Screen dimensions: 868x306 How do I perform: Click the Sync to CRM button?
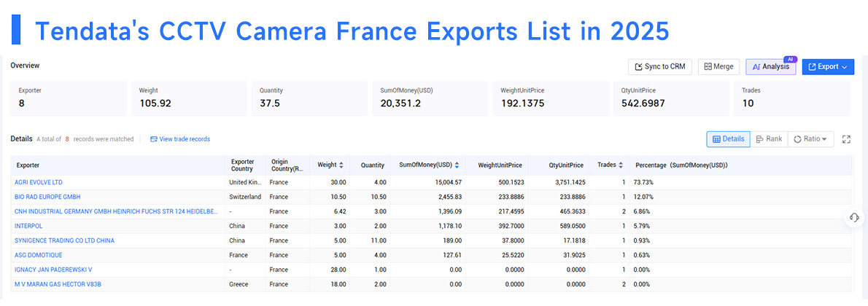point(660,67)
